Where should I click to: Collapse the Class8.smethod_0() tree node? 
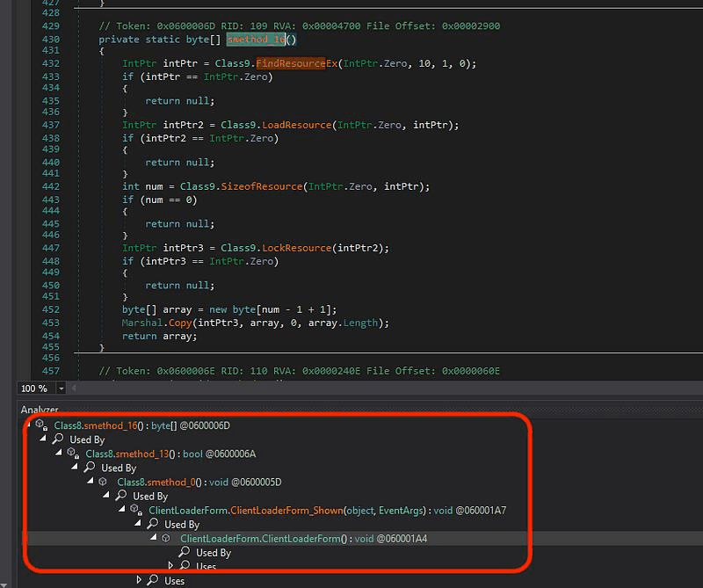[91, 481]
